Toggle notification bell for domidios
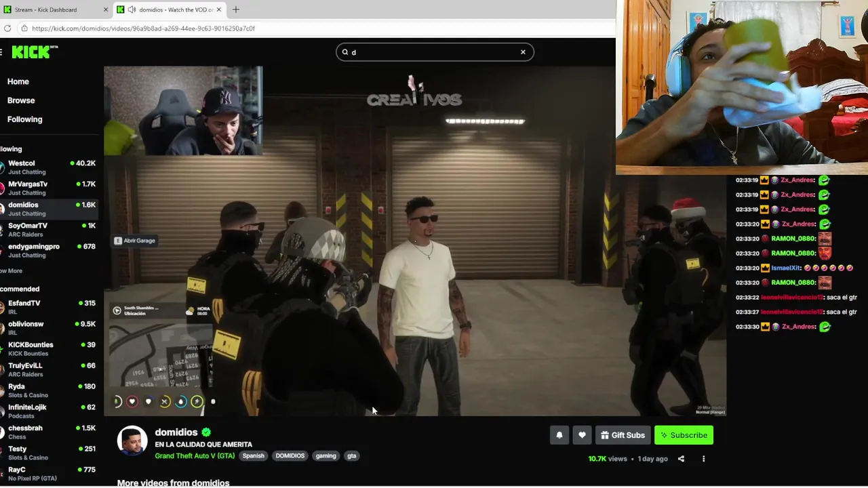This screenshot has height=488, width=868. [x=559, y=435]
